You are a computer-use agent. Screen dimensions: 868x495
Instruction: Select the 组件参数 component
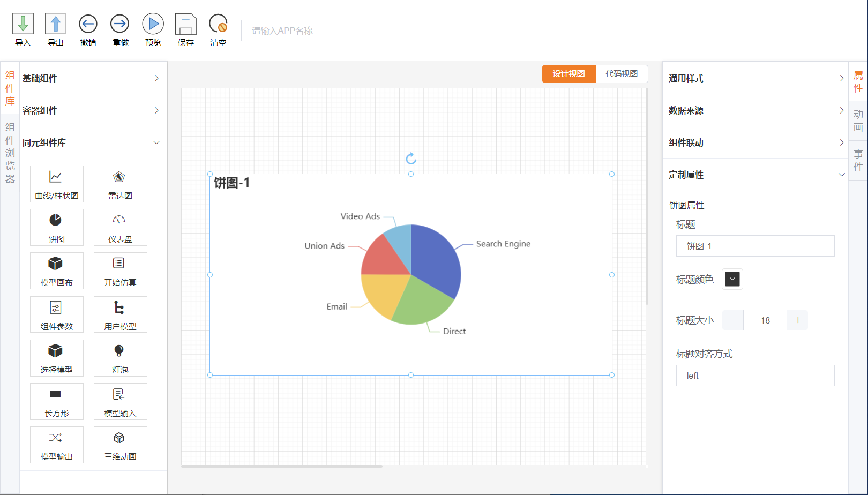click(57, 314)
